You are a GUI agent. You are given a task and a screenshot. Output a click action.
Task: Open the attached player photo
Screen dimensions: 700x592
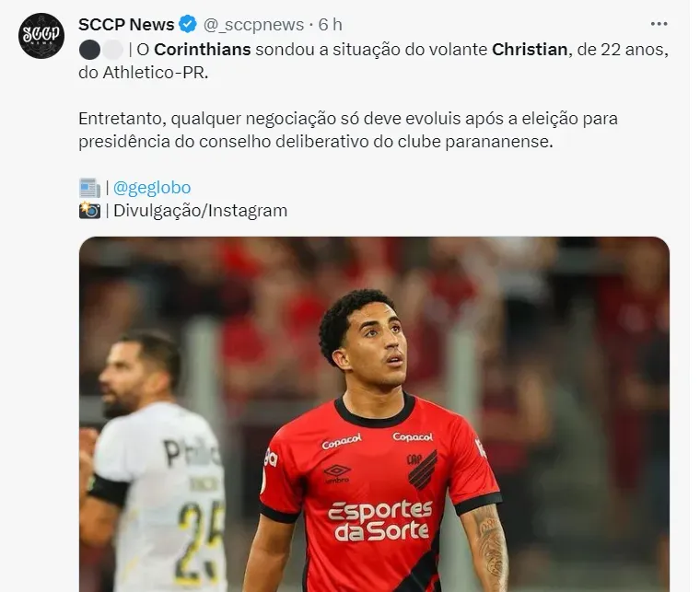[x=374, y=414]
